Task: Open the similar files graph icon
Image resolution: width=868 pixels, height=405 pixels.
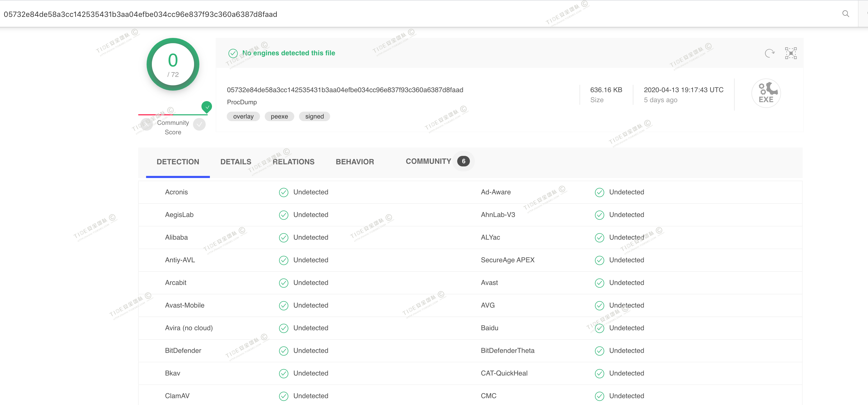Action: click(790, 53)
